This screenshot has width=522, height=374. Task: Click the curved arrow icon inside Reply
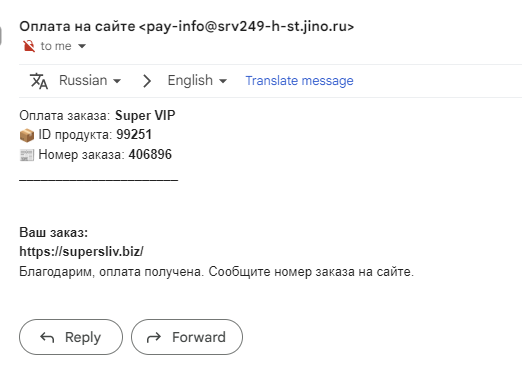pyautogui.click(x=47, y=338)
